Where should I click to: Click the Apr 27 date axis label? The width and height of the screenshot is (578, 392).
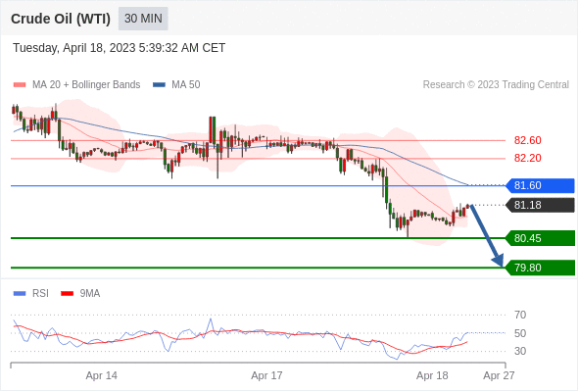pos(499,375)
